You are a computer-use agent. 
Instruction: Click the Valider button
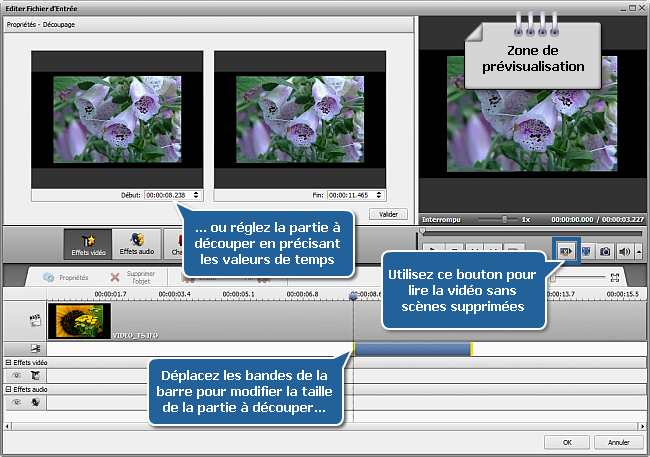[x=388, y=214]
